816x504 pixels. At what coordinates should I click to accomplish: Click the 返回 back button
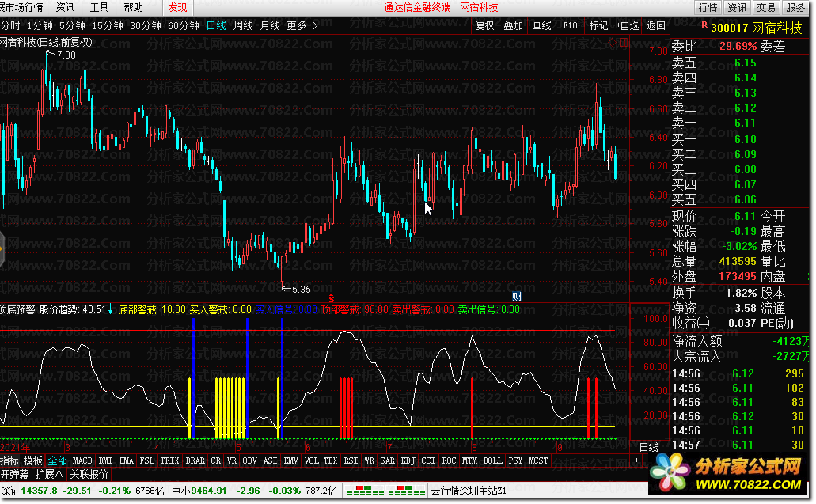click(x=655, y=25)
